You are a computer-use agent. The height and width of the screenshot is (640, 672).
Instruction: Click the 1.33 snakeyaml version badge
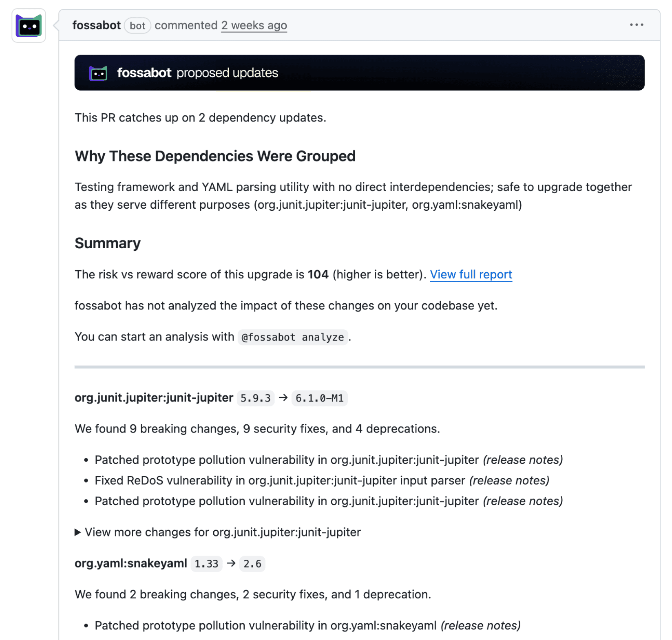[x=206, y=564]
